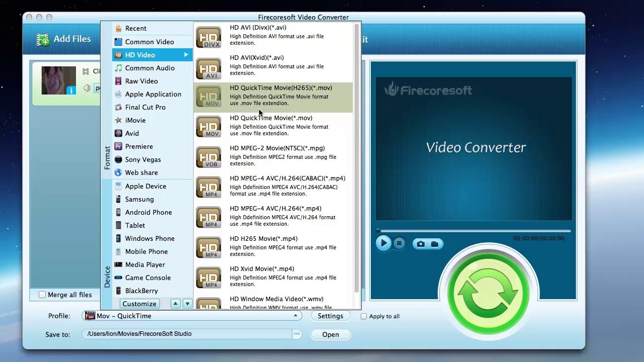Click the Web share globe icon

pos(118,172)
